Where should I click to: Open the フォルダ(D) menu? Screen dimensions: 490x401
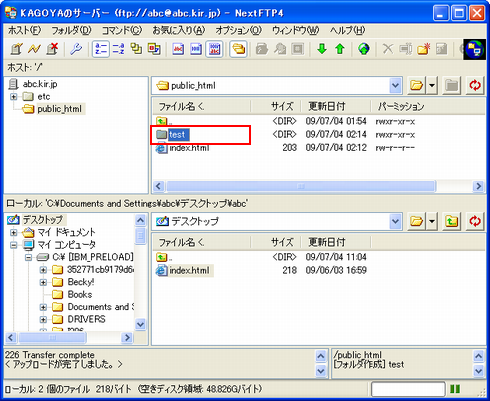(71, 30)
